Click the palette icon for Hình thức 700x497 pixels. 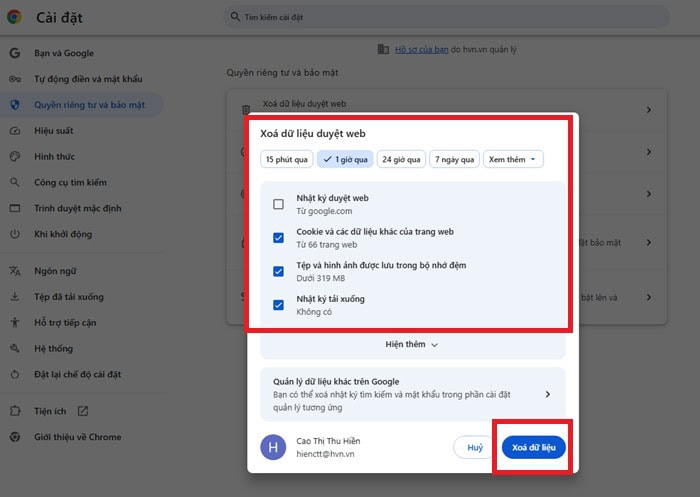pyautogui.click(x=15, y=157)
